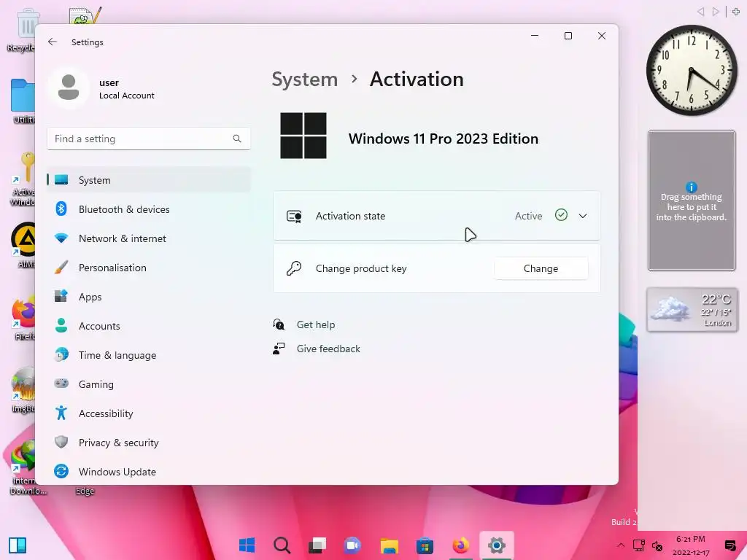747x560 pixels.
Task: Click the green Active checkmark icon
Action: click(561, 215)
